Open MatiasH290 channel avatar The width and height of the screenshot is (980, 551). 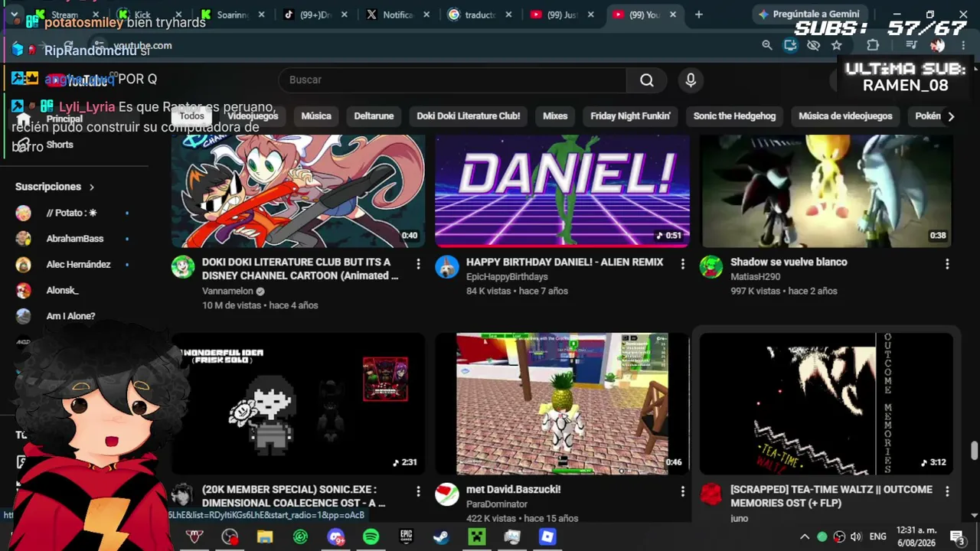coord(711,266)
